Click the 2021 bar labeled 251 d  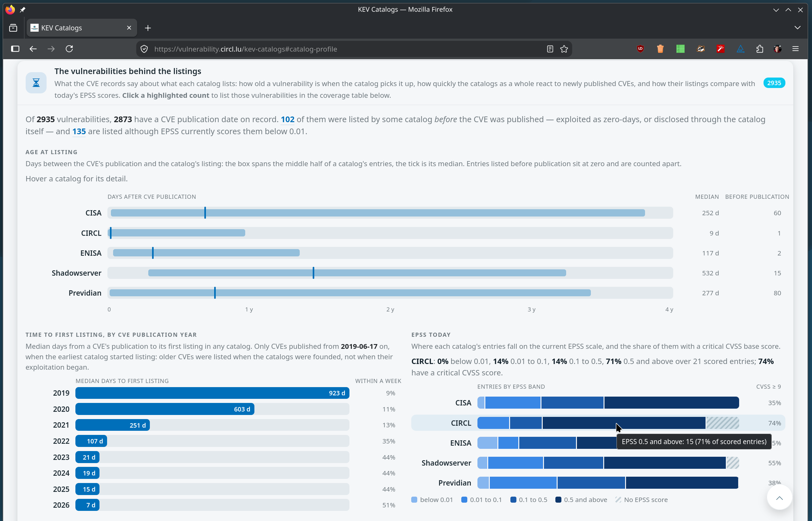pos(112,425)
